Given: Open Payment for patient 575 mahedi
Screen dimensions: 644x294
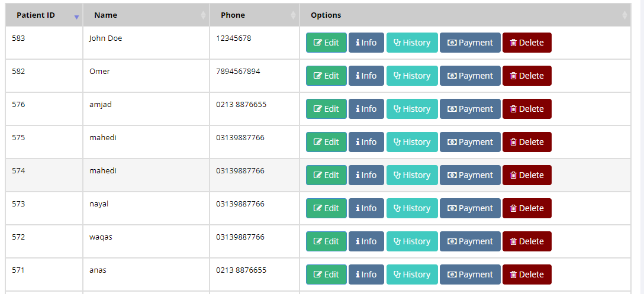Looking at the screenshot, I should click(470, 142).
